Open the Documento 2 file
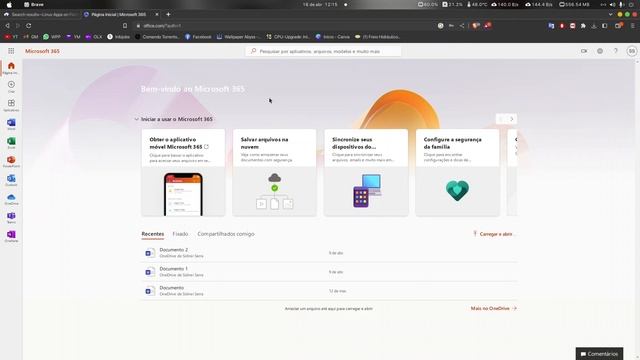The width and height of the screenshot is (640, 360). pyautogui.click(x=329, y=253)
